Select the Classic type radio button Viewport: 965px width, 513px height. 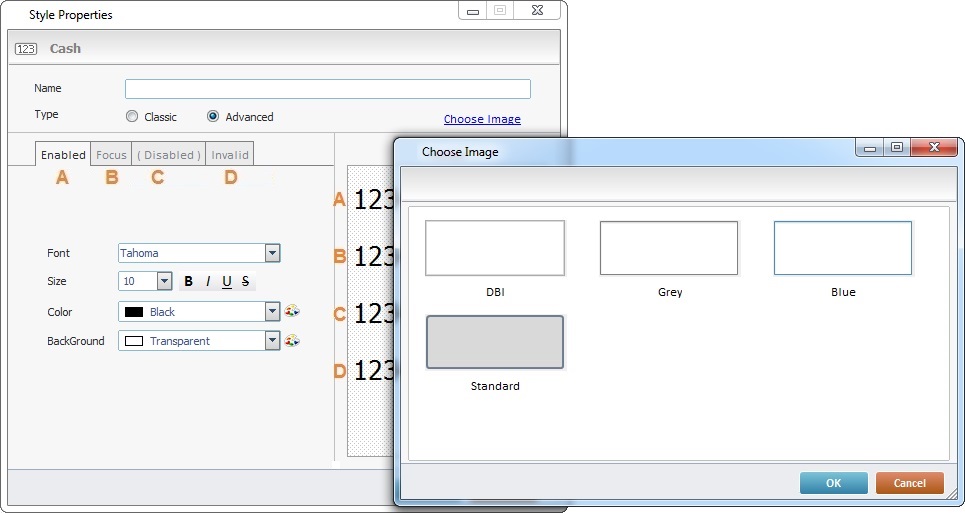pyautogui.click(x=132, y=117)
